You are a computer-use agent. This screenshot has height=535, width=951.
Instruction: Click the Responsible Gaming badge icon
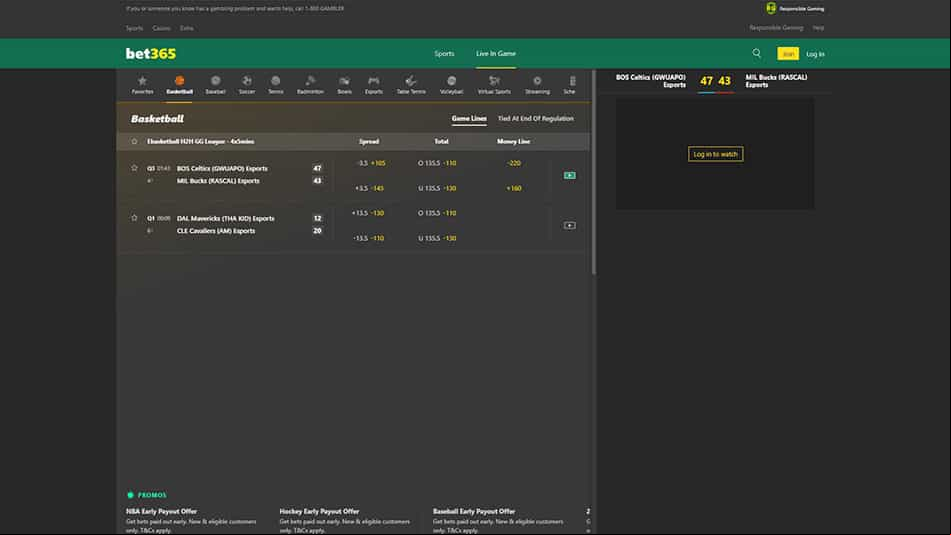(771, 8)
